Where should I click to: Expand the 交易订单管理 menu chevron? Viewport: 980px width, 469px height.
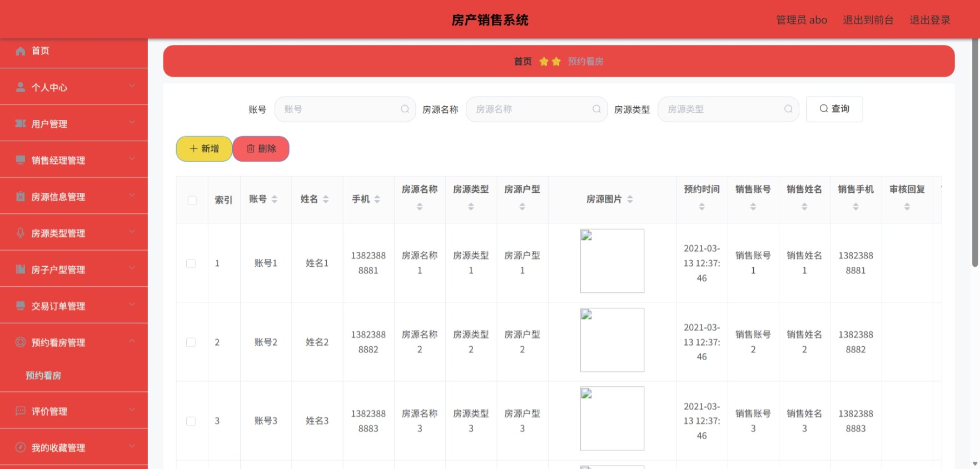[132, 304]
